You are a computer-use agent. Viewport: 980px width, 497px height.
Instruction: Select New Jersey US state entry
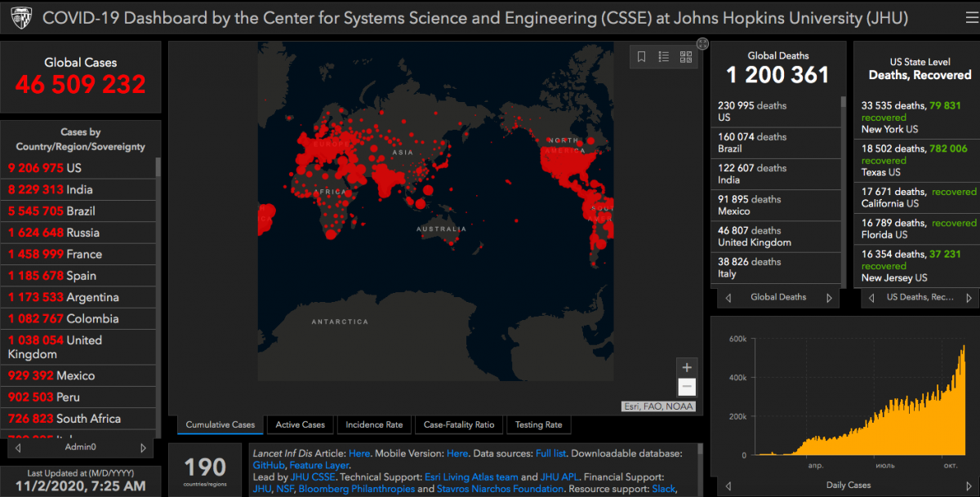918,266
